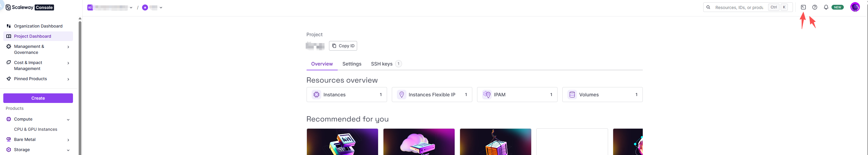Click the Organization Dashboard icon
Viewport: 868px width, 155px height.
pos(9,26)
